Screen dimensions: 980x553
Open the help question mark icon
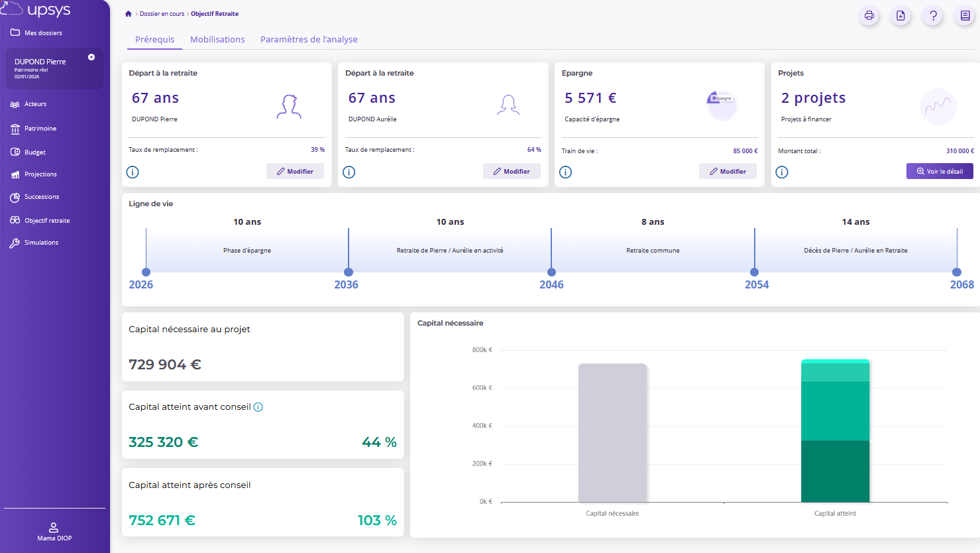[933, 16]
